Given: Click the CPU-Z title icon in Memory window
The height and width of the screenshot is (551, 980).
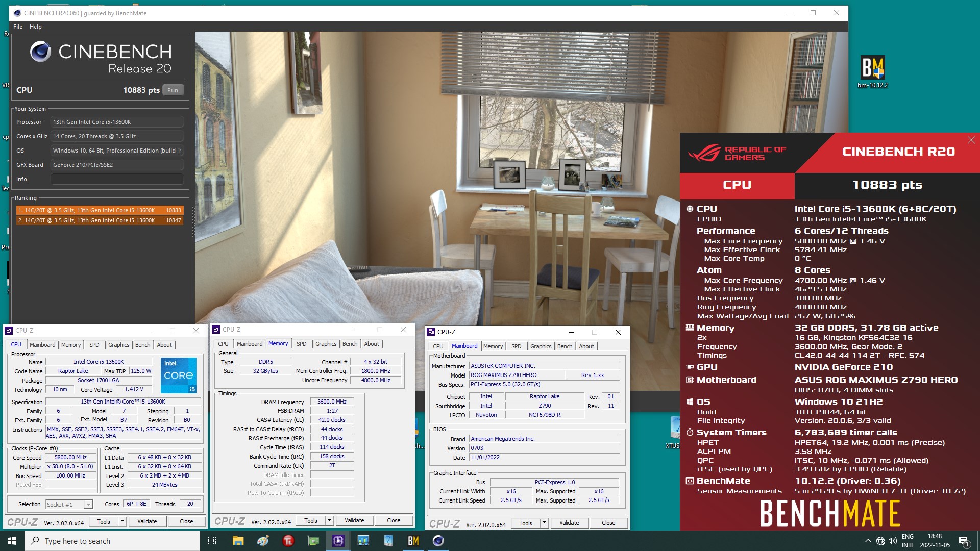Looking at the screenshot, I should [216, 330].
